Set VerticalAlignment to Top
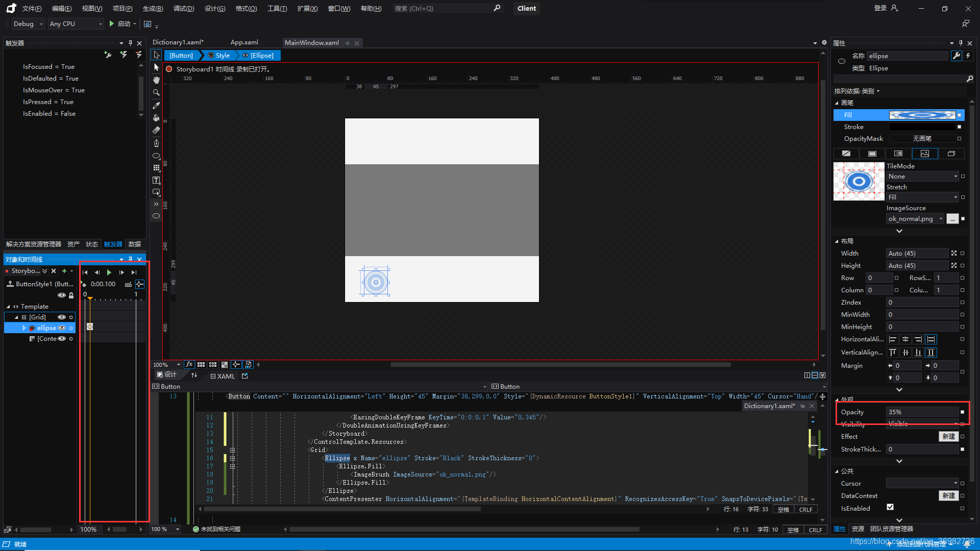This screenshot has width=980, height=551. pos(893,353)
